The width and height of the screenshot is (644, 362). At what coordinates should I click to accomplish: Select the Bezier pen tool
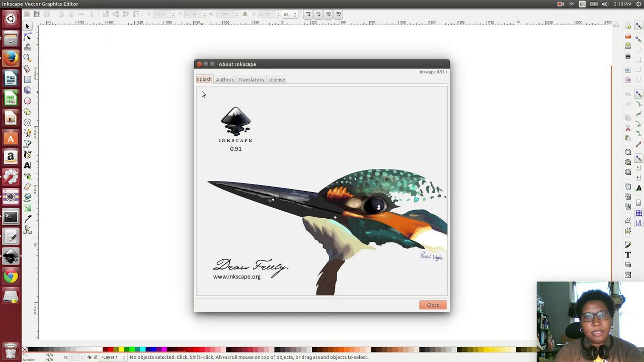point(28,144)
